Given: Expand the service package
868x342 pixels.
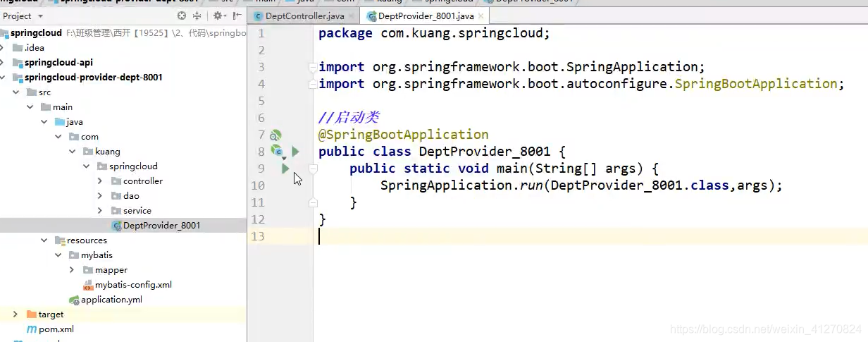Looking at the screenshot, I should point(100,211).
